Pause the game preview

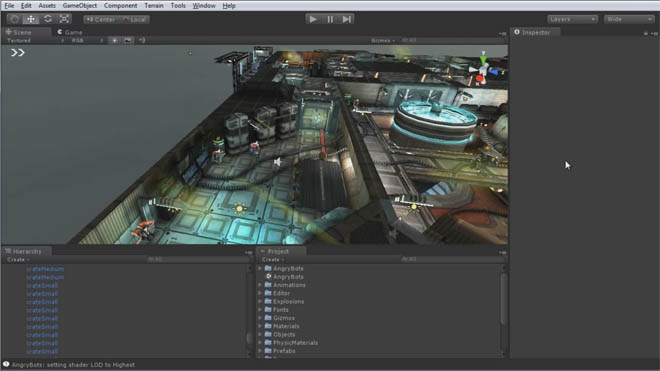tap(330, 19)
